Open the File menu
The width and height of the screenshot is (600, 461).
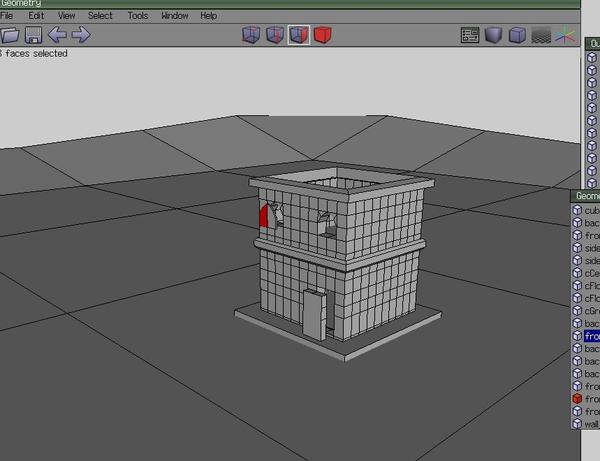click(7, 16)
